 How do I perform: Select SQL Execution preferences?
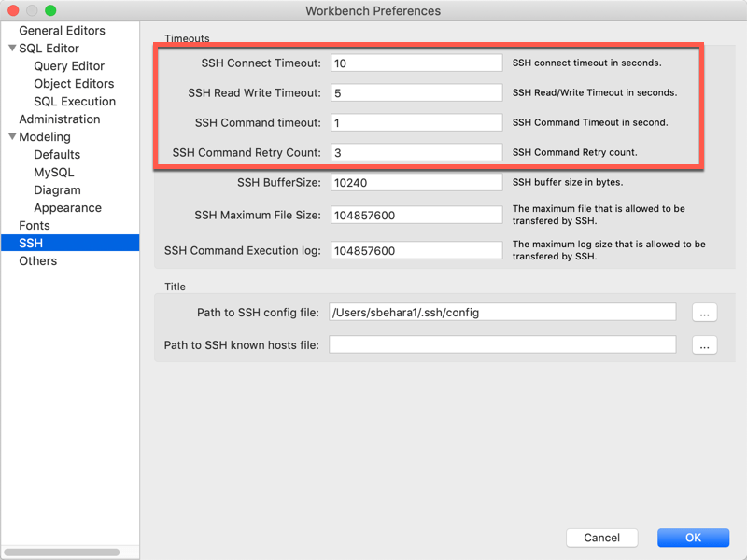(73, 101)
